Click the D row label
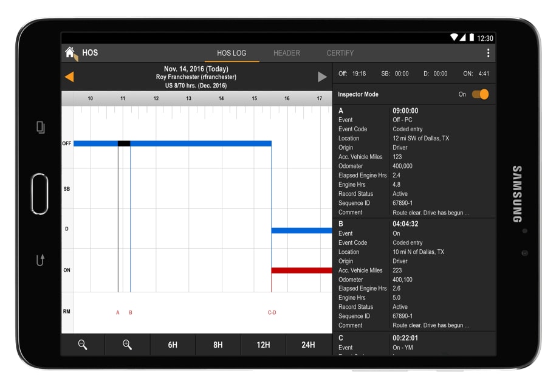This screenshot has width=559, height=392. 67,229
